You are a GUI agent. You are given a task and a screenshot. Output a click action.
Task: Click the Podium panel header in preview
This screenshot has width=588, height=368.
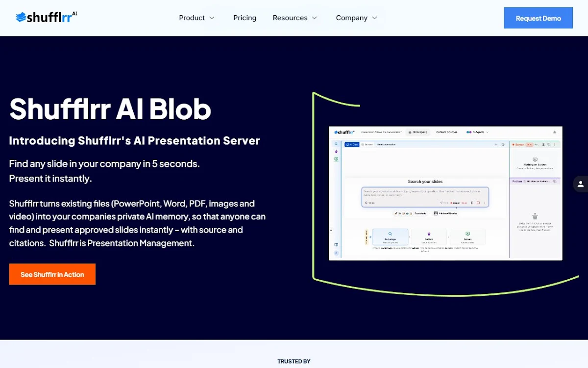(x=535, y=181)
